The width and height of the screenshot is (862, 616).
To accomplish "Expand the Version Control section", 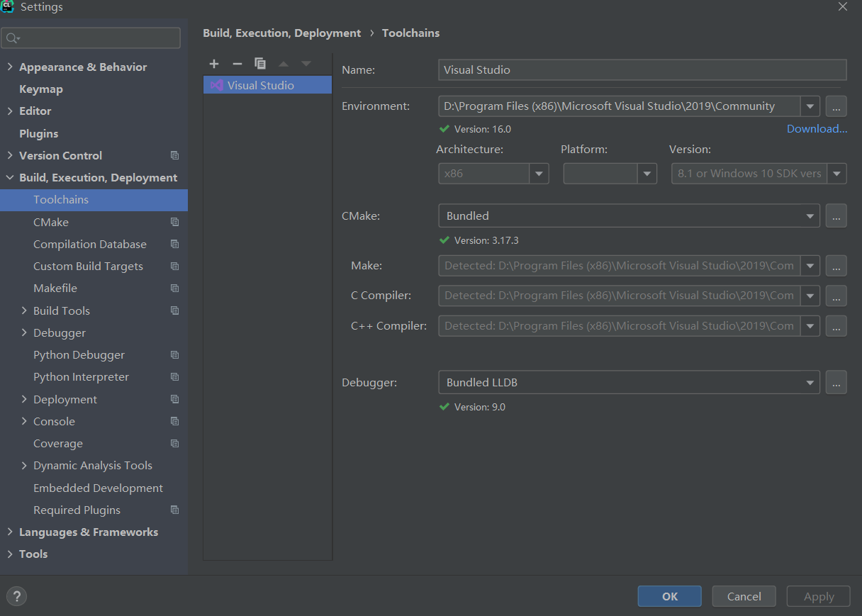I will pos(10,155).
